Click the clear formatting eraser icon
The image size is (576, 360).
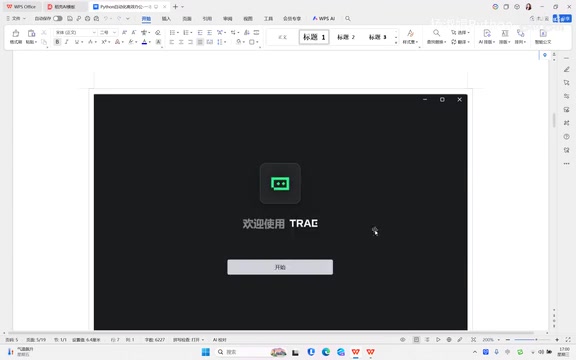click(158, 33)
